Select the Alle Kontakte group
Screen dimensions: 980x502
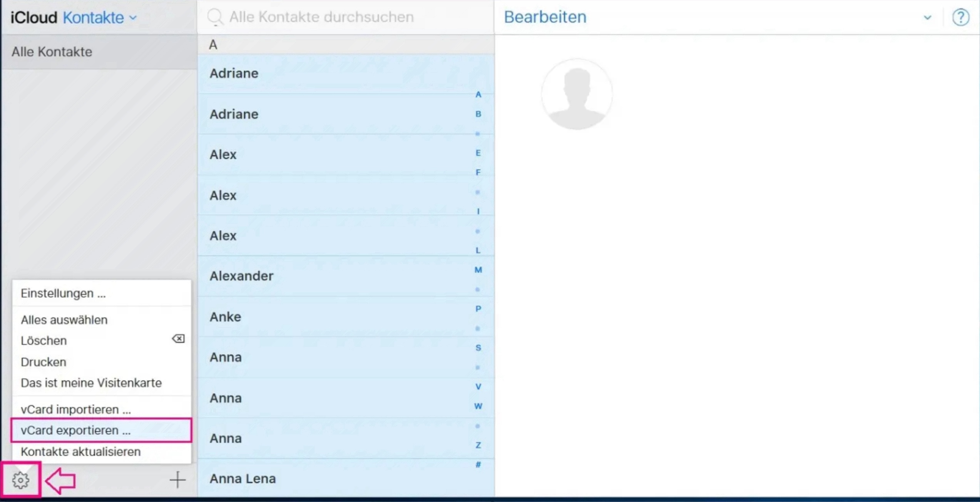point(52,52)
